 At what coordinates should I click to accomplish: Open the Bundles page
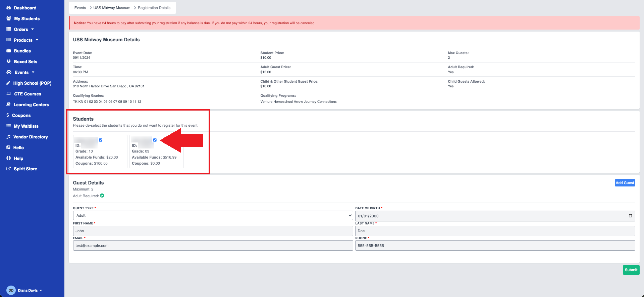click(x=22, y=51)
